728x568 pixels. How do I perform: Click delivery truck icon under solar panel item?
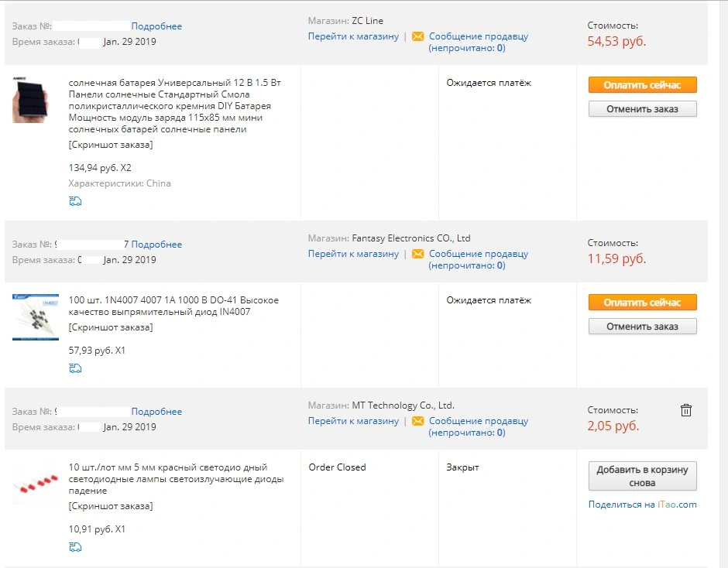[x=75, y=201]
